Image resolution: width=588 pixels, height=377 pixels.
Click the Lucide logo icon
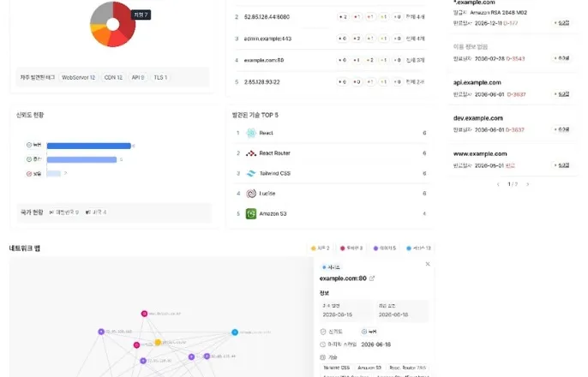click(x=251, y=194)
